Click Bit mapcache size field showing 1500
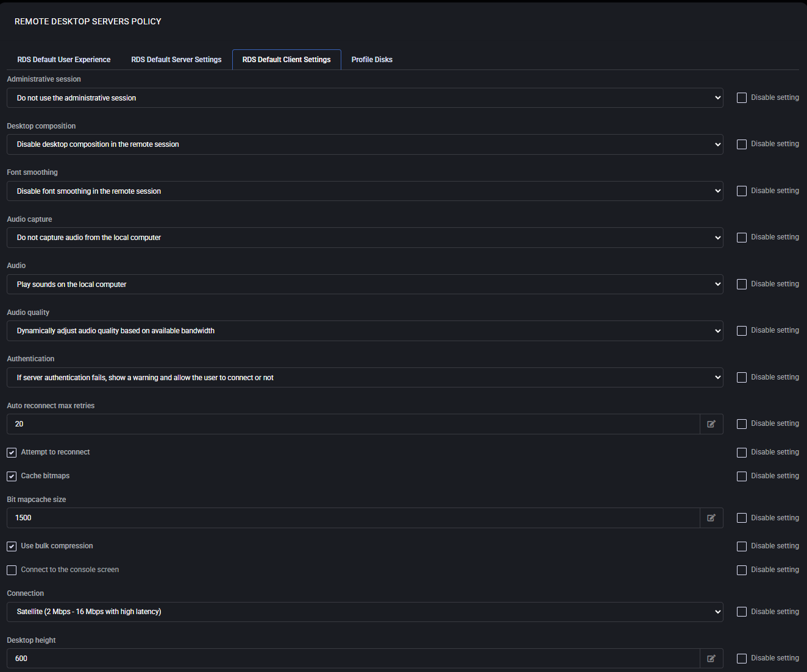Screen dimensions: 807x672 [x=354, y=518]
